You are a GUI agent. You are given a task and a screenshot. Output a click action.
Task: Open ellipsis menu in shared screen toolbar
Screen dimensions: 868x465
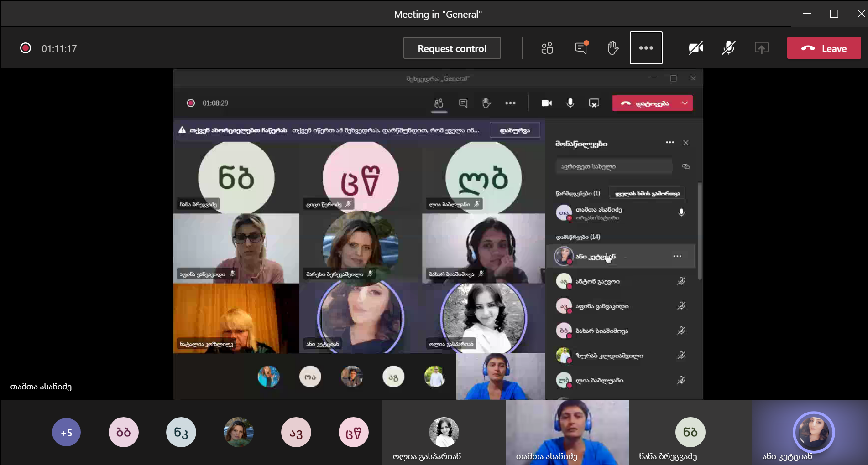[x=510, y=103]
